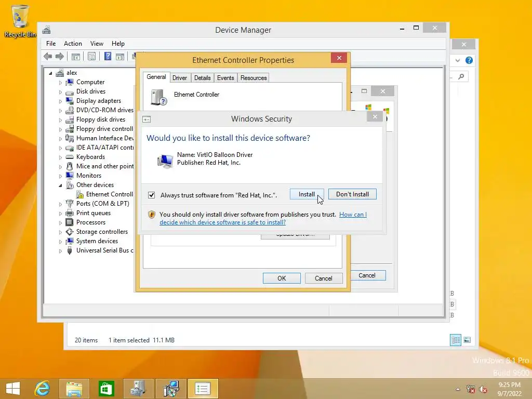Select DVD/CD-ROM drives tree item
The height and width of the screenshot is (399, 532).
click(104, 110)
